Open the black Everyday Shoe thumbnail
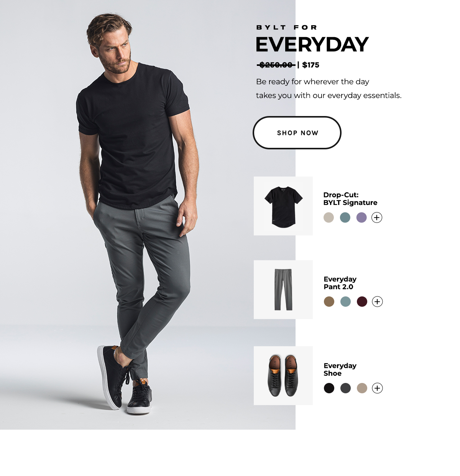Image resolution: width=460 pixels, height=476 pixels. click(283, 376)
